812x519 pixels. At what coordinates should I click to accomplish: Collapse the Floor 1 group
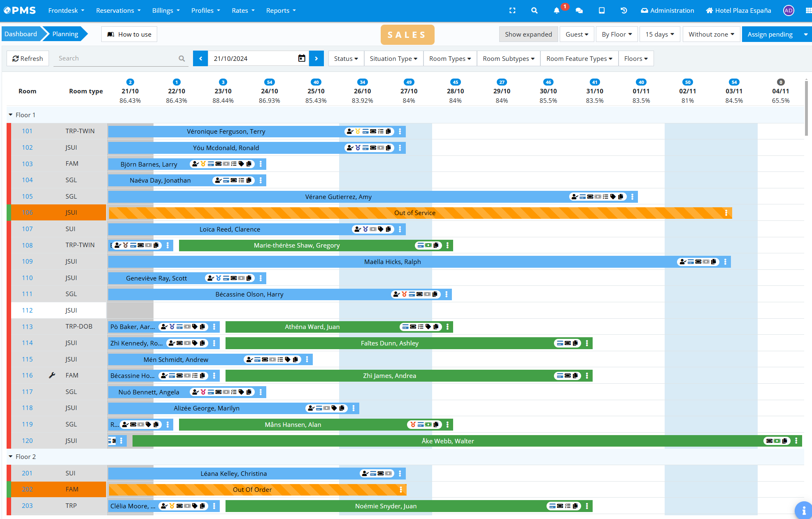coord(11,115)
